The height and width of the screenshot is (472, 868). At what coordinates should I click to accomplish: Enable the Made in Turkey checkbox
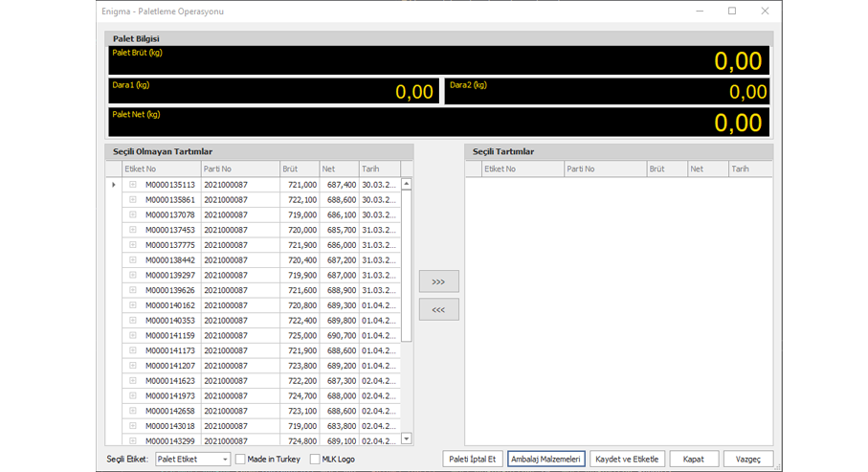[x=240, y=460]
